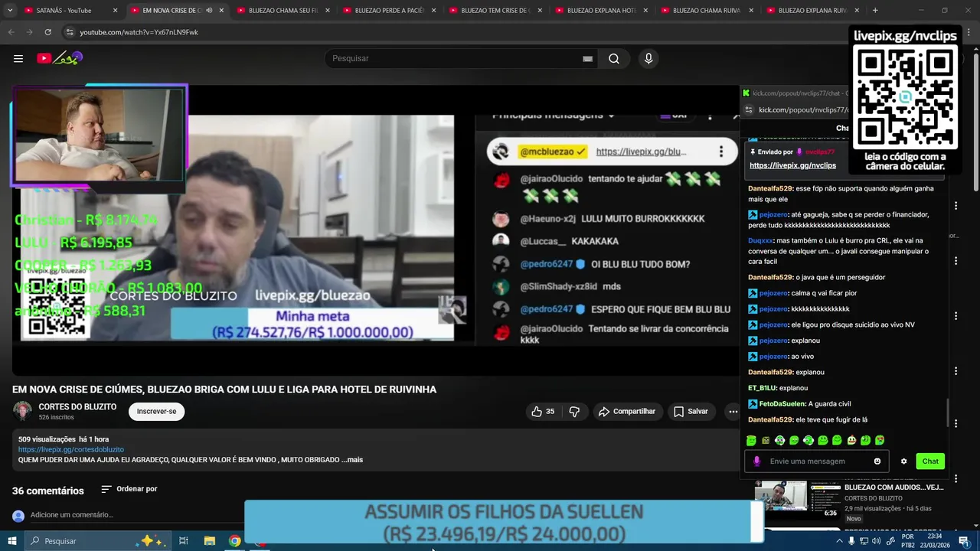Open the tray microphone status icon

(851, 541)
